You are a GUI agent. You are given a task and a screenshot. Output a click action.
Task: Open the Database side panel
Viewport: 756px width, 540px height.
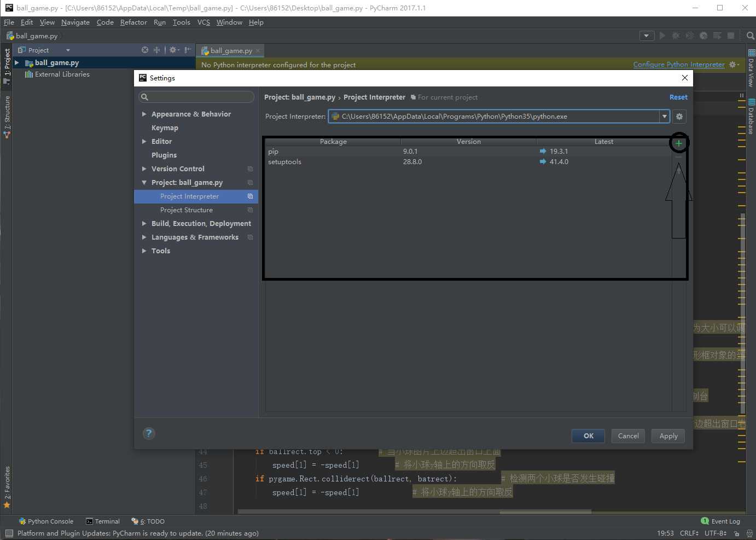751,117
